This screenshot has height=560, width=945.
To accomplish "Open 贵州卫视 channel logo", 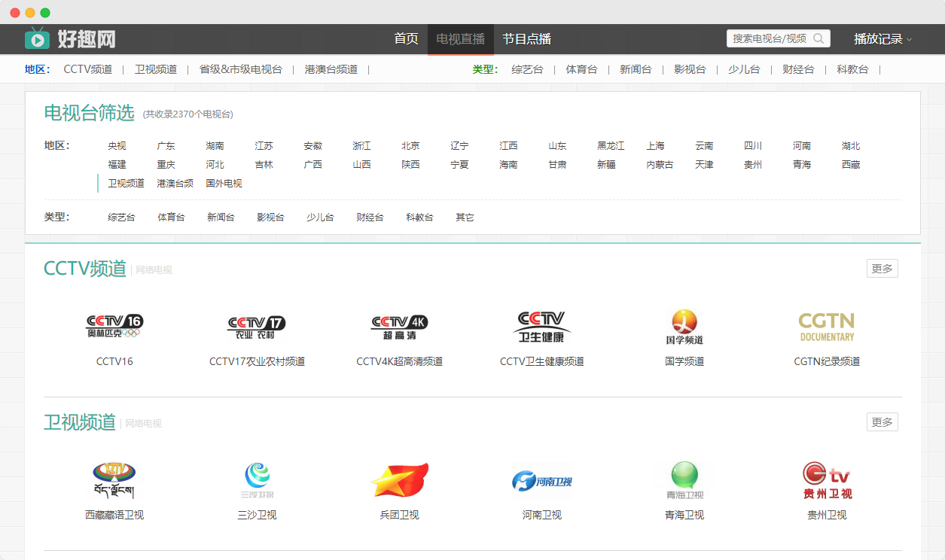I will point(827,480).
